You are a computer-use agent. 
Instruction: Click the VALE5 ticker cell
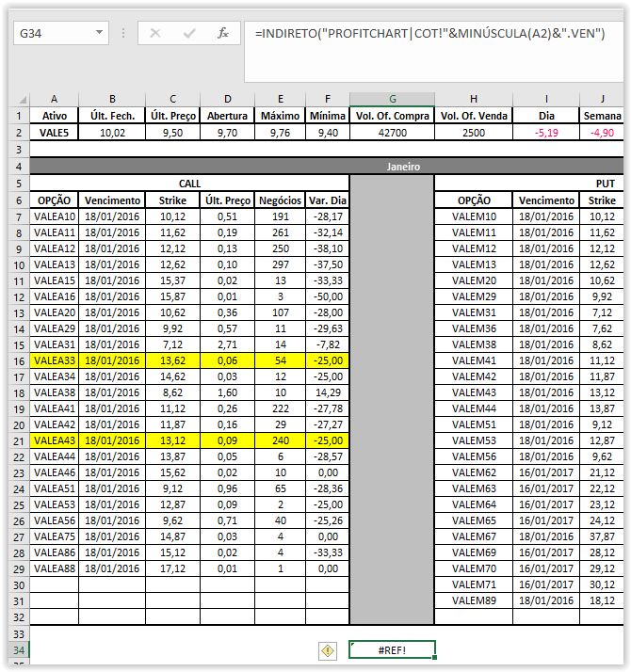[x=54, y=133]
